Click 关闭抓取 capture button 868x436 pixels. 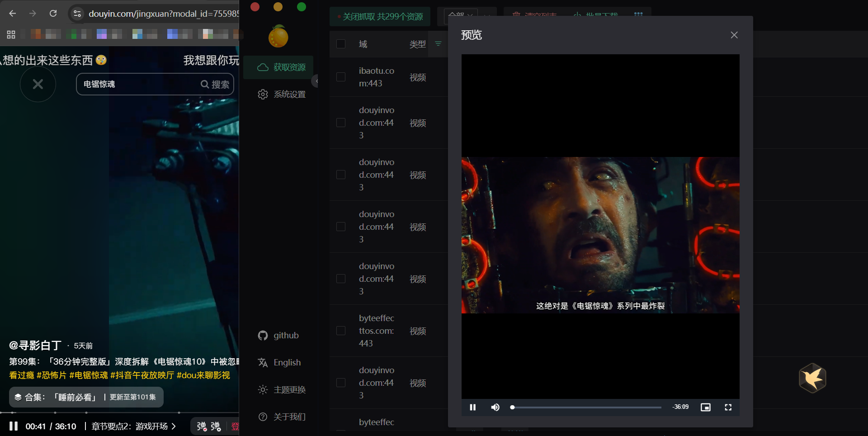coord(380,17)
